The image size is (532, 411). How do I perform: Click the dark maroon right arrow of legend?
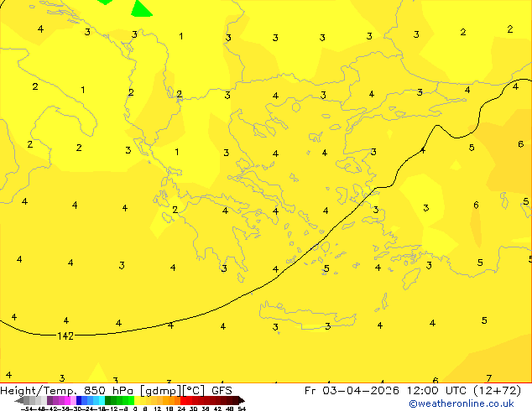tap(242, 401)
